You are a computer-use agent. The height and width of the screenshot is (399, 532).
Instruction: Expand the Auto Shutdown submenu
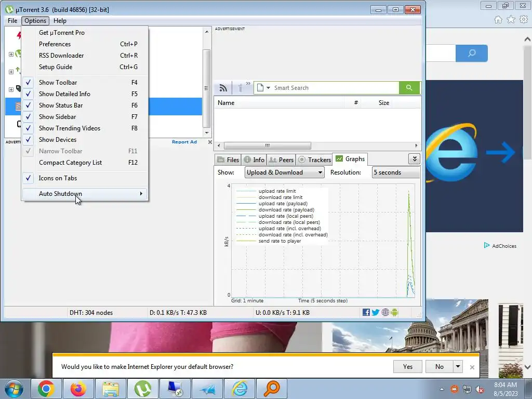tap(85, 194)
